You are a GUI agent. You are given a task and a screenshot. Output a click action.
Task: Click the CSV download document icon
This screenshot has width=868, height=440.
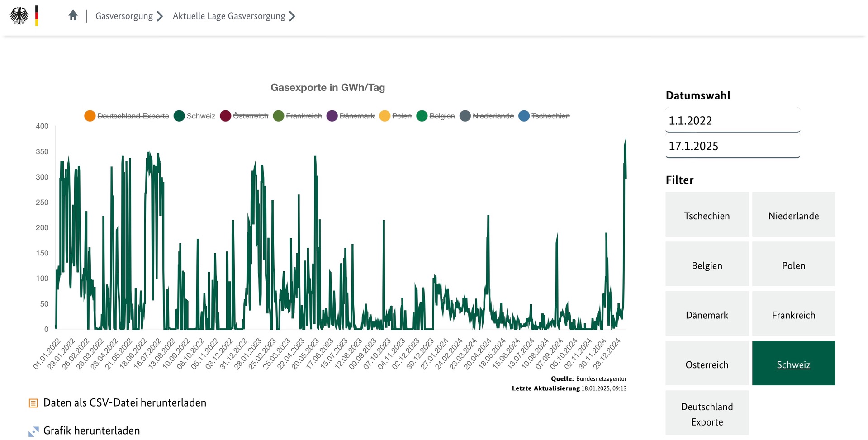click(33, 403)
